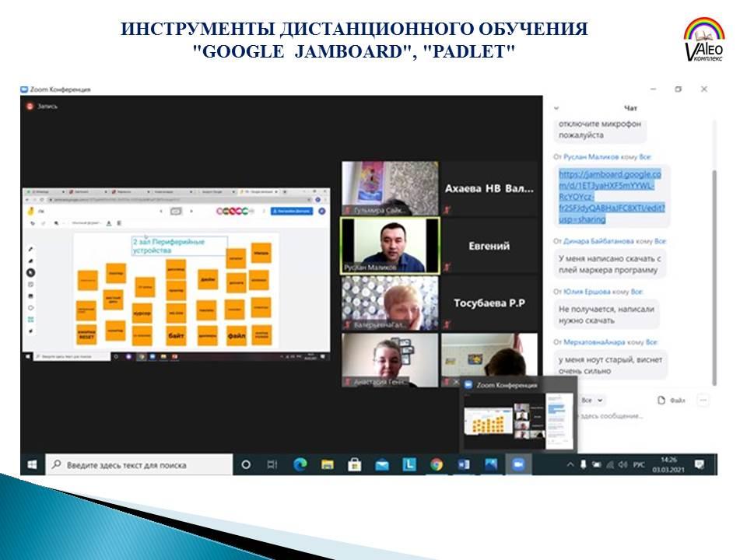Click the blue share button in Jamboard
747x560 pixels.
point(292,211)
